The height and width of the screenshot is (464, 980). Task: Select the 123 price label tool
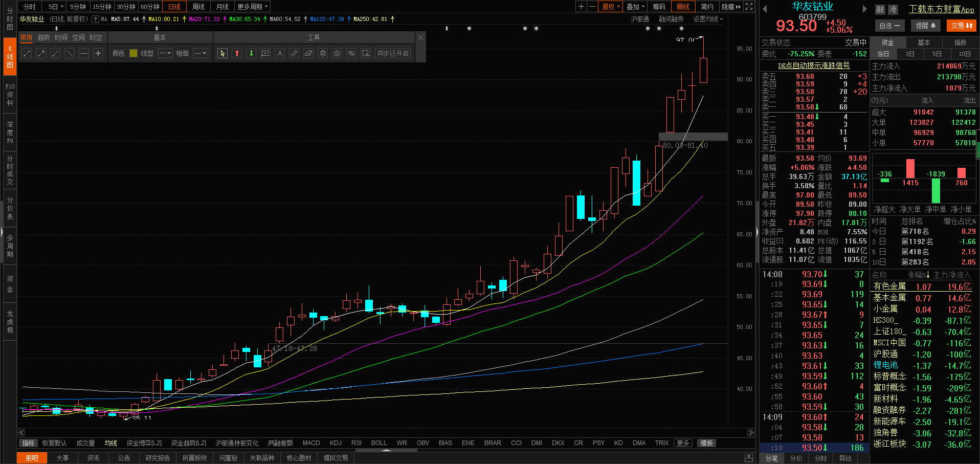[265, 53]
